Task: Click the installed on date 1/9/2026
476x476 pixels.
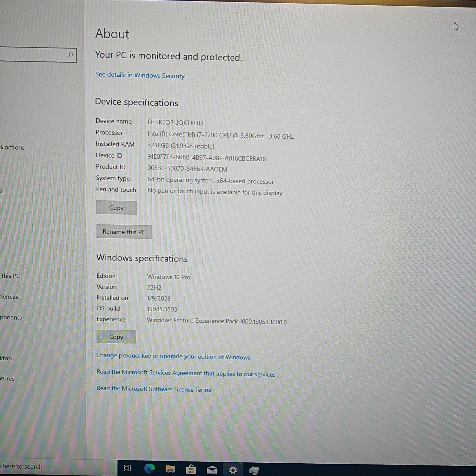Action: pyautogui.click(x=159, y=298)
